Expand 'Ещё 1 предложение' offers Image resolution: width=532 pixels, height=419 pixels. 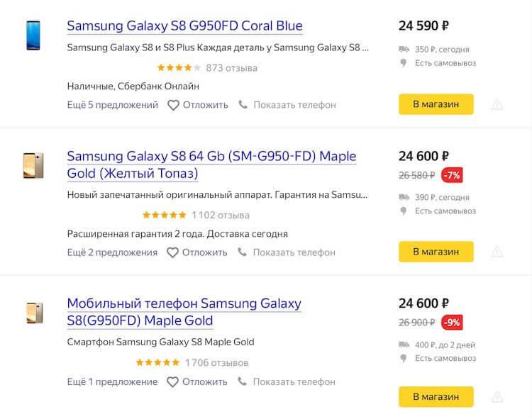click(x=112, y=382)
